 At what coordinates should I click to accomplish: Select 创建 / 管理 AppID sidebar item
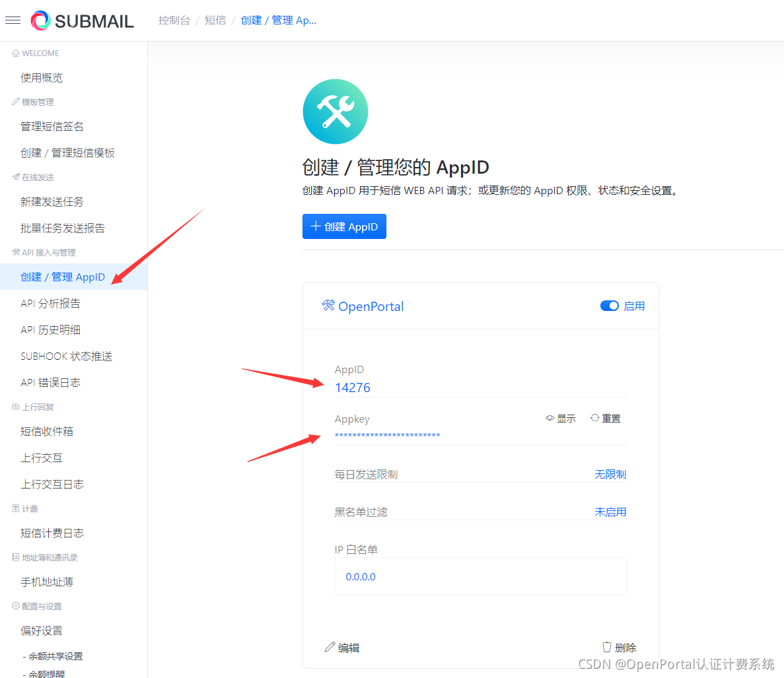[x=73, y=277]
